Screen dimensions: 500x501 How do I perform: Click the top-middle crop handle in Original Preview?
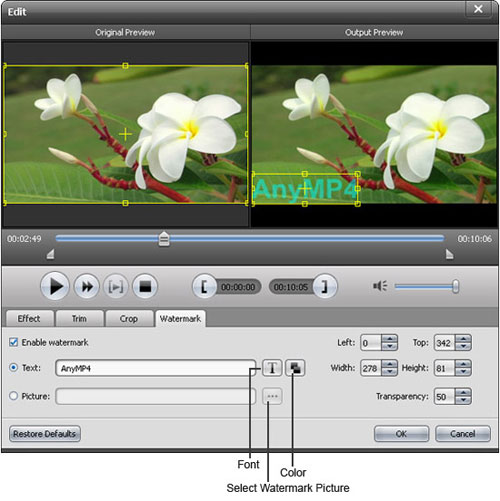click(125, 66)
